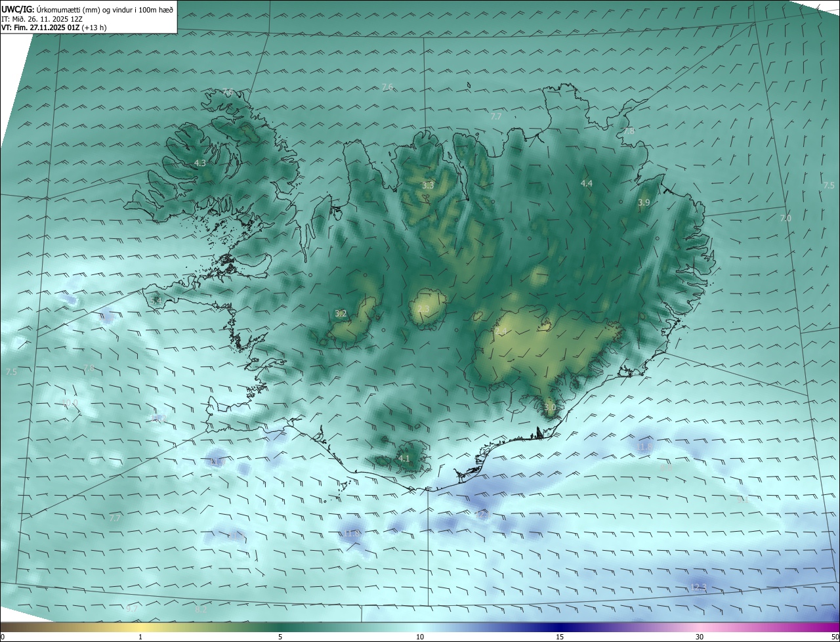The height and width of the screenshot is (642, 840).
Task: Click the '7.6' value north of Iceland
Action: (387, 87)
